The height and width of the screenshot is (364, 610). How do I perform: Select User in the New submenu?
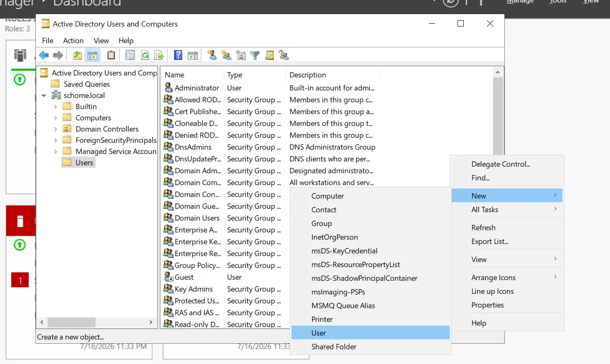(371, 333)
